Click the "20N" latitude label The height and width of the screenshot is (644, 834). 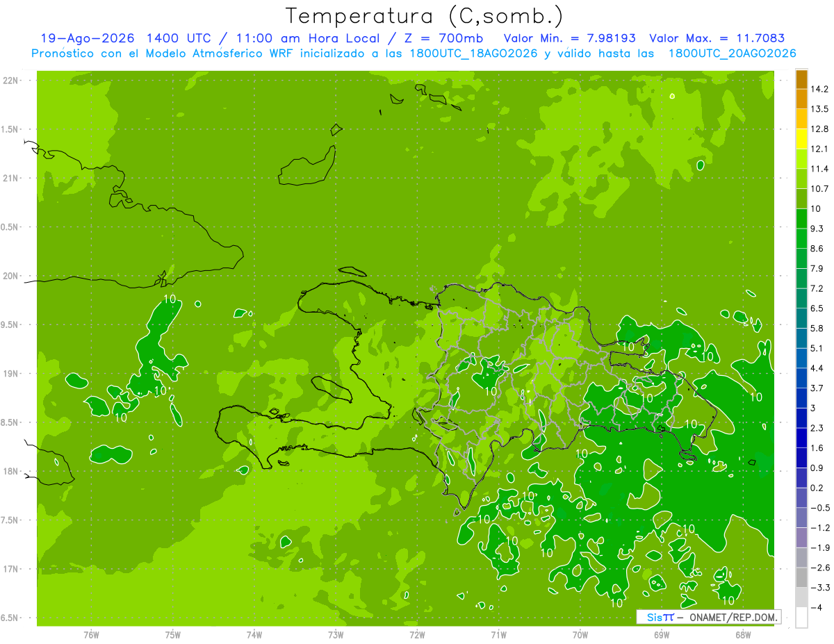(x=11, y=276)
